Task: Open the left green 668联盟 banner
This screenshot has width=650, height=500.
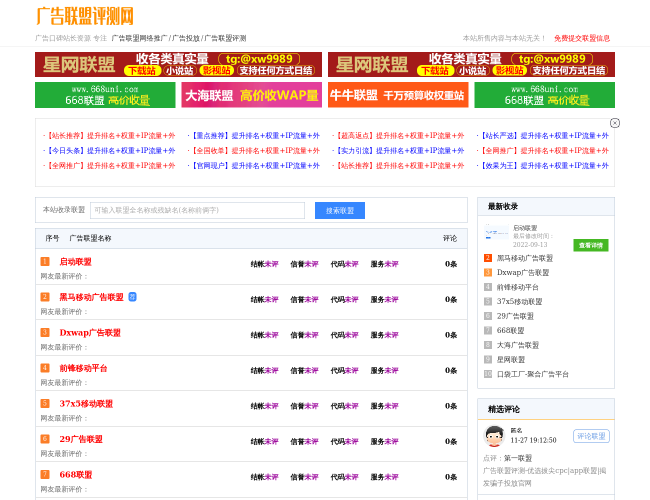Action: coord(105,95)
